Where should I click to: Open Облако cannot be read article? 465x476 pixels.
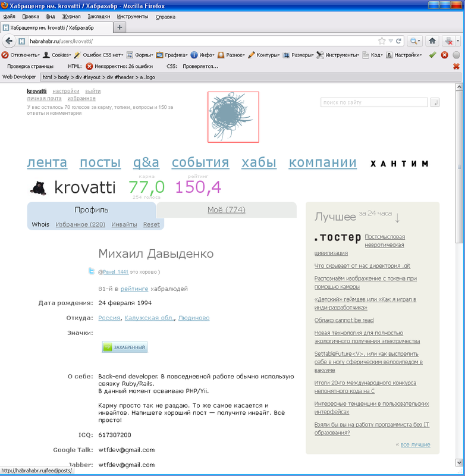pos(344,320)
